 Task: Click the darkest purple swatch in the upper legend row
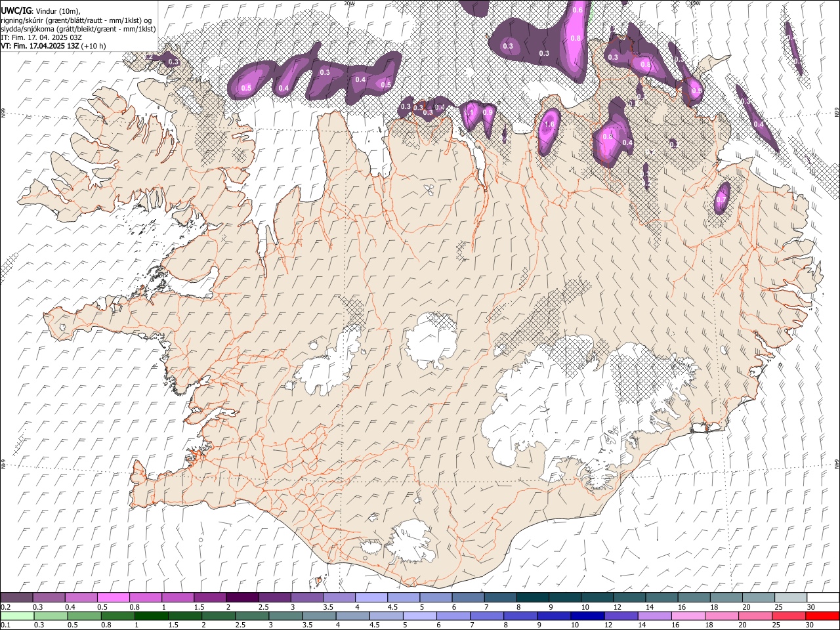pyautogui.click(x=241, y=597)
